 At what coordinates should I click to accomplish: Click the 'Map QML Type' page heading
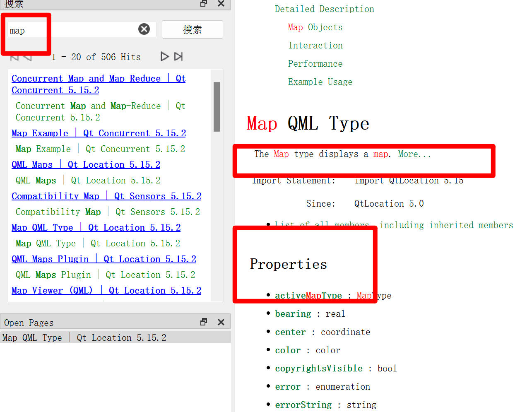[x=308, y=123]
